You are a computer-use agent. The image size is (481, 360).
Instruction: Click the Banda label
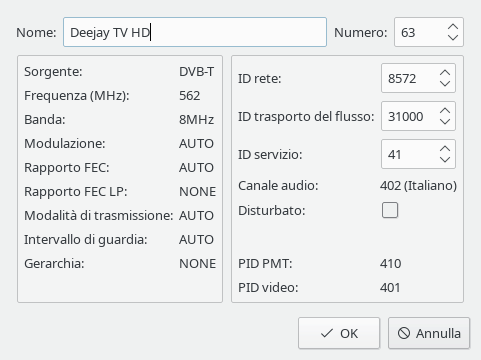coord(45,120)
